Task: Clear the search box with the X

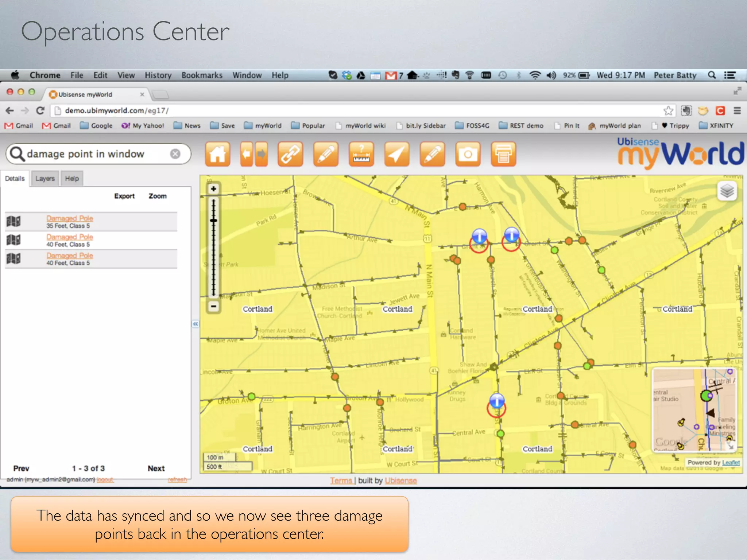Action: click(x=175, y=154)
